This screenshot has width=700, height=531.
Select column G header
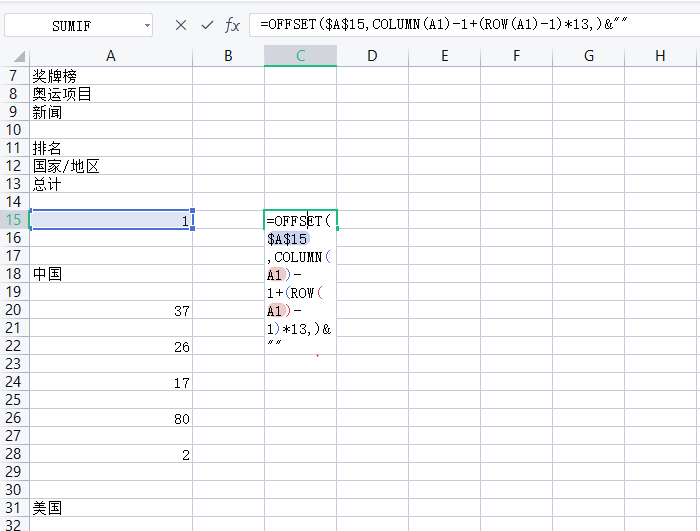pyautogui.click(x=588, y=56)
